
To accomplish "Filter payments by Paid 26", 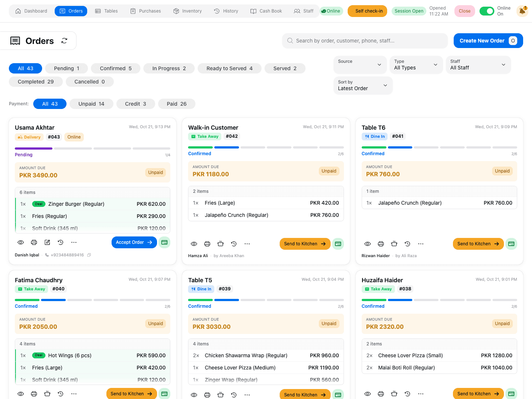I will point(177,104).
